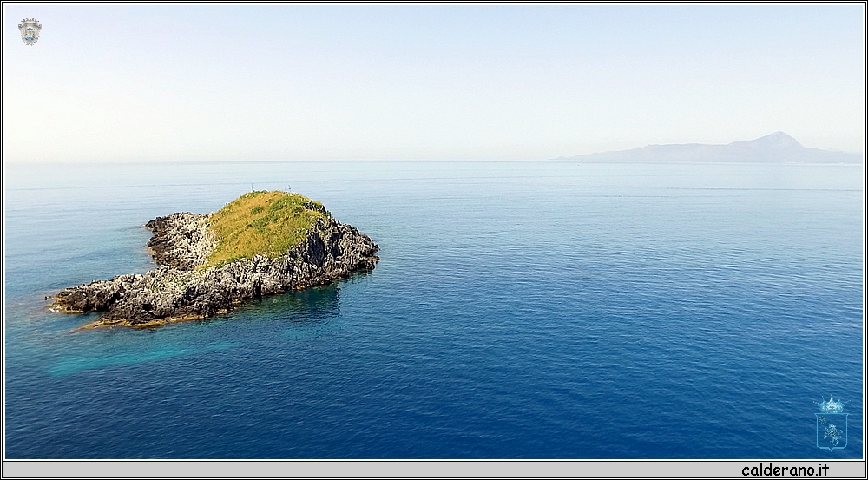
Task: Click the calderano.it text in footer
Action: tap(785, 470)
